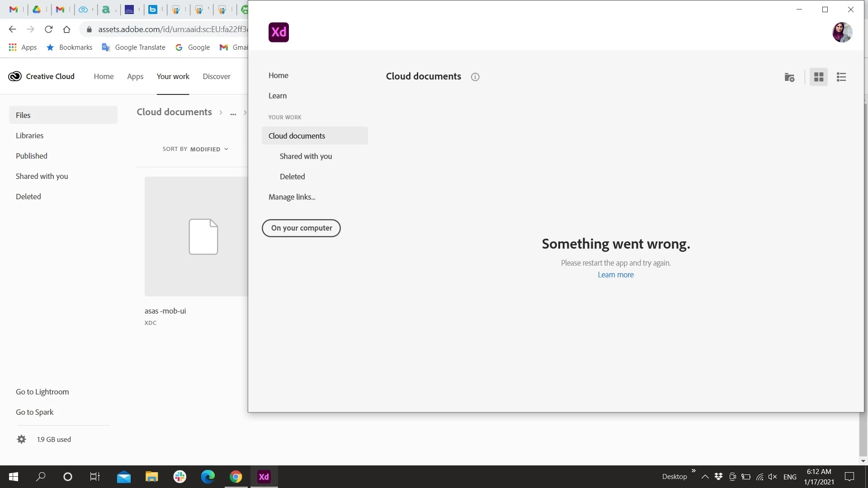
Task: Select Deleted in XD sidebar
Action: point(292,177)
